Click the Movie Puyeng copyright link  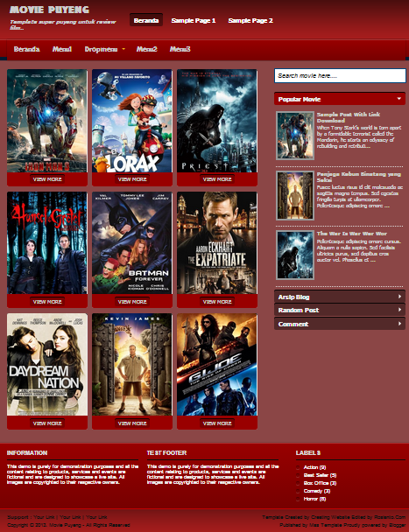65,525
